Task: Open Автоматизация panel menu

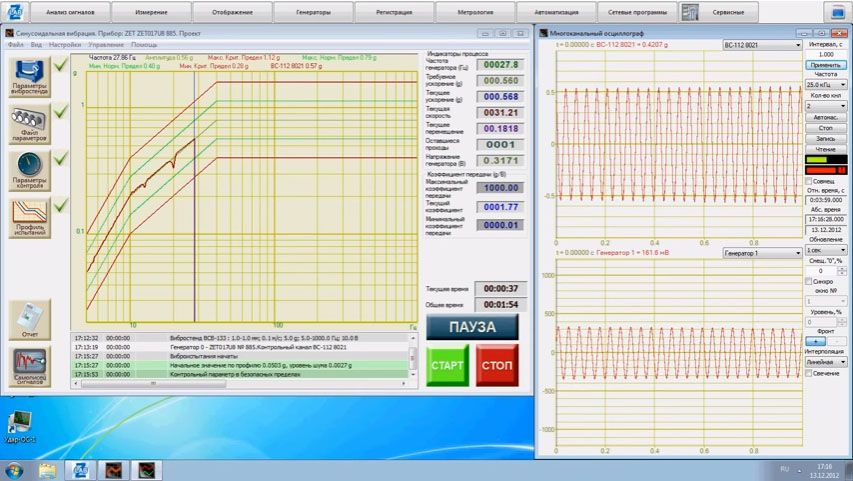Action: (x=557, y=12)
